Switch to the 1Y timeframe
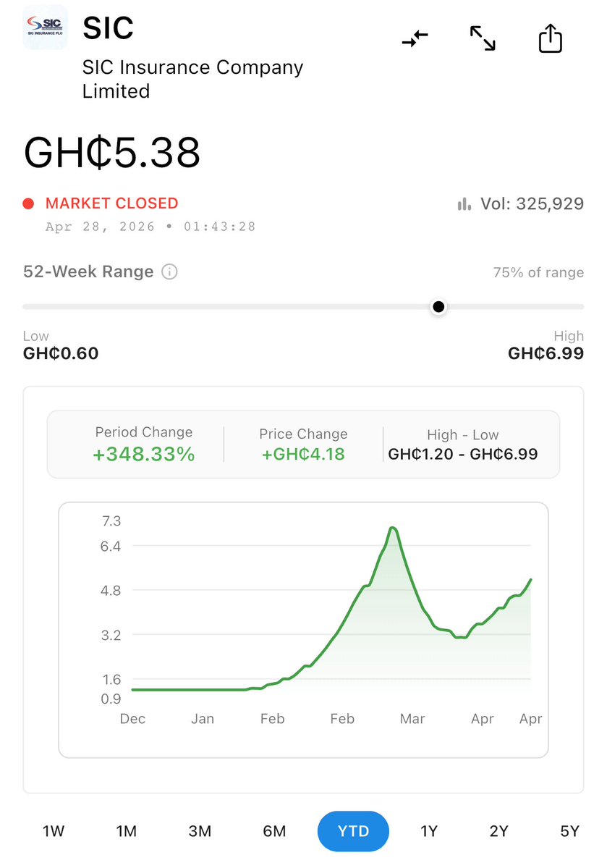 point(428,831)
